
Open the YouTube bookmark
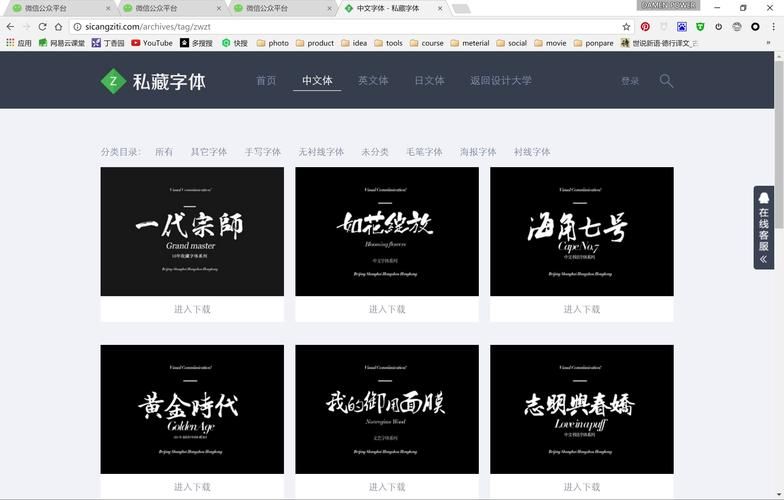152,43
